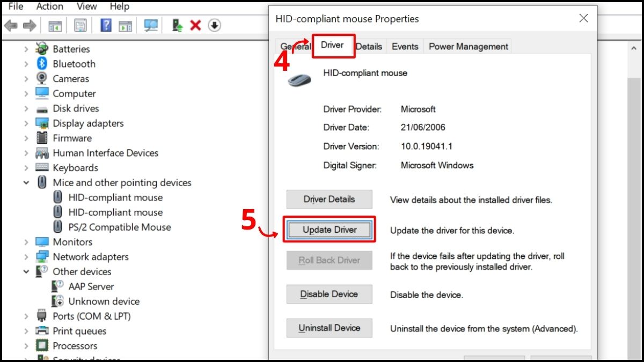The width and height of the screenshot is (644, 362).
Task: Close the HID-compliant mouse Properties dialog
Action: (583, 18)
